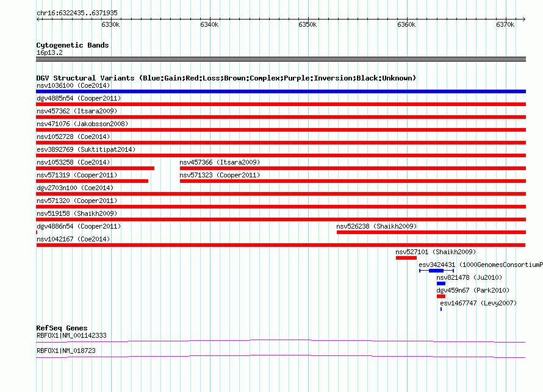Click the 6330k ruler mark

tap(111, 24)
